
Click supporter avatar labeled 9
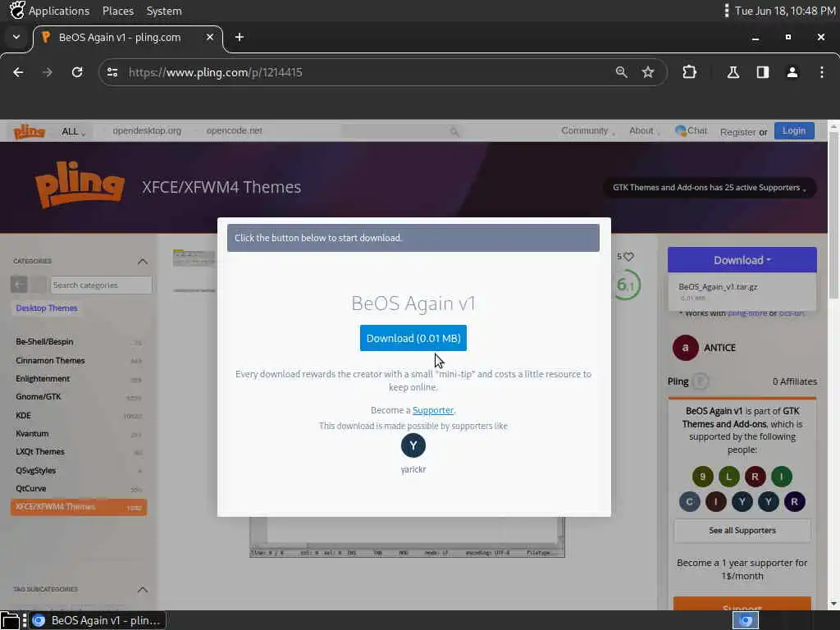pos(702,477)
